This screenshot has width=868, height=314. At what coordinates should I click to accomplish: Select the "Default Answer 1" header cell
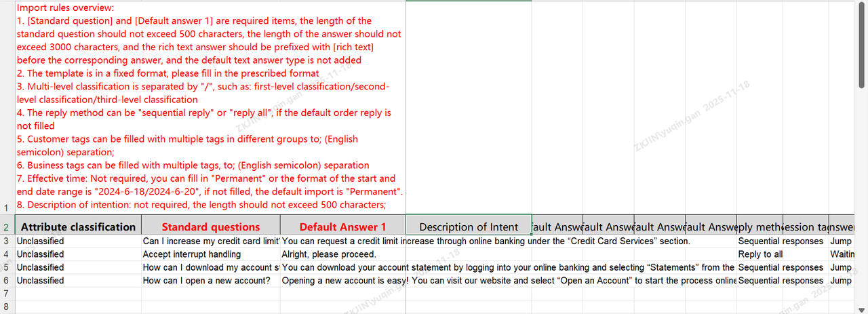(342, 227)
